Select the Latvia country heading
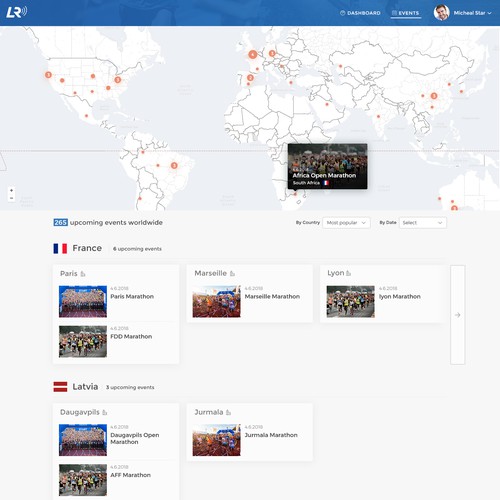This screenshot has width=500, height=500. [85, 387]
